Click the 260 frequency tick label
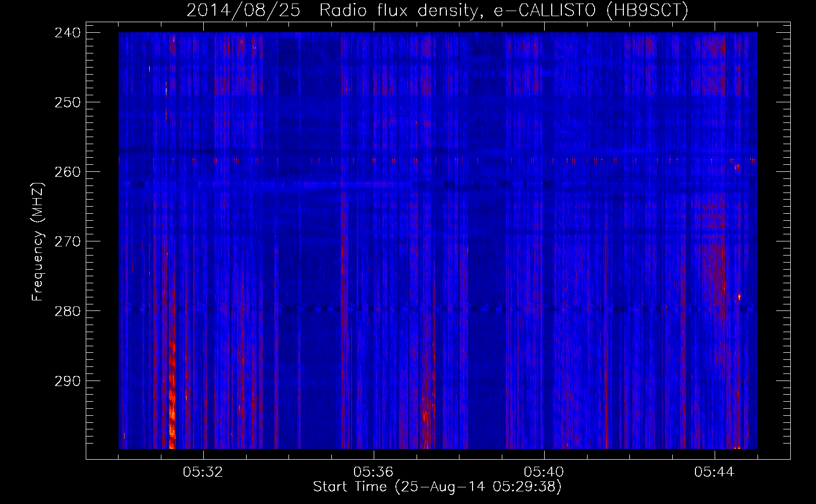816x504 pixels. coord(67,172)
